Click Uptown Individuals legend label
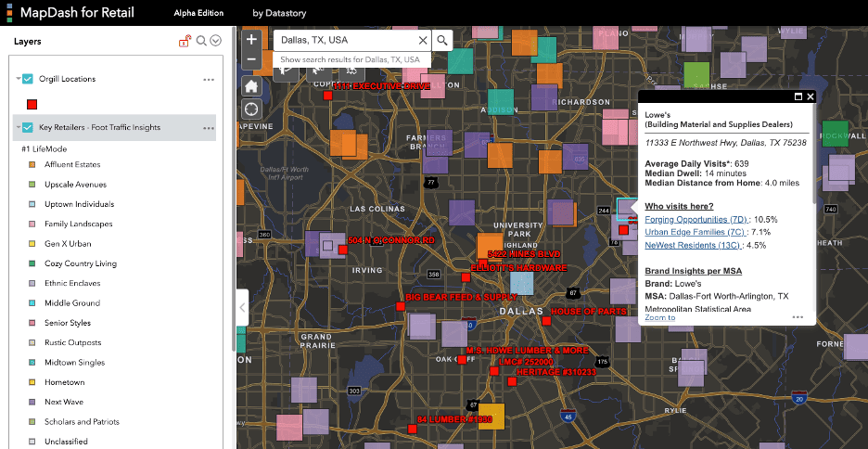The width and height of the screenshot is (868, 449). pyautogui.click(x=79, y=204)
